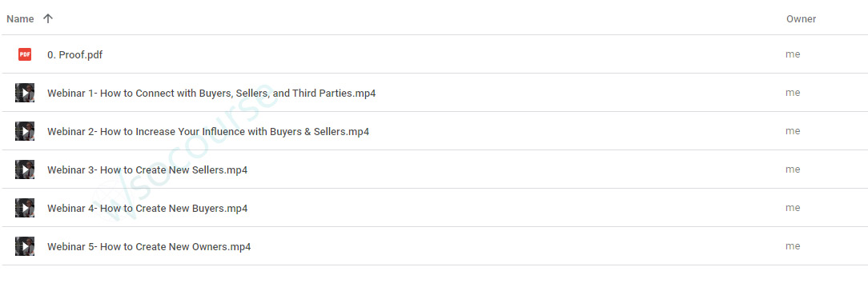Click the Owner column header
This screenshot has width=868, height=291.
point(801,18)
